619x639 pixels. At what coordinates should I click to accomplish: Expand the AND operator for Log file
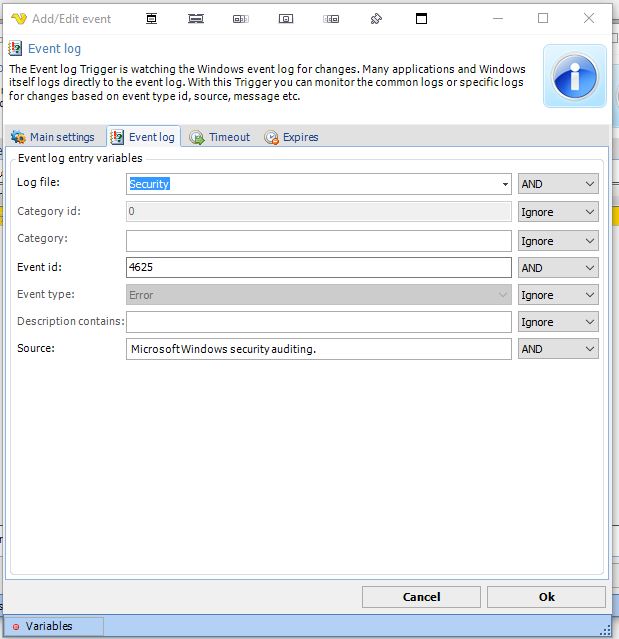558,184
